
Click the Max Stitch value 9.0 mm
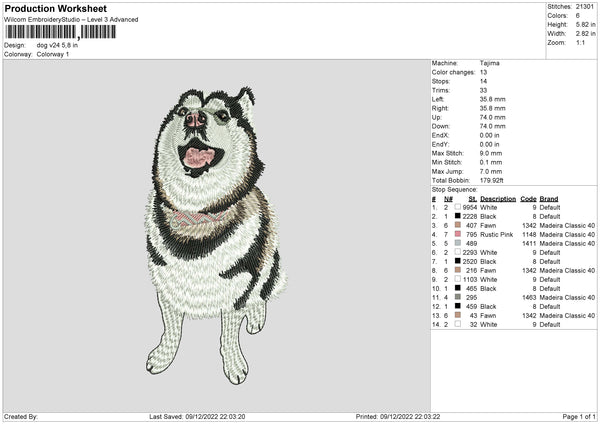click(x=491, y=153)
